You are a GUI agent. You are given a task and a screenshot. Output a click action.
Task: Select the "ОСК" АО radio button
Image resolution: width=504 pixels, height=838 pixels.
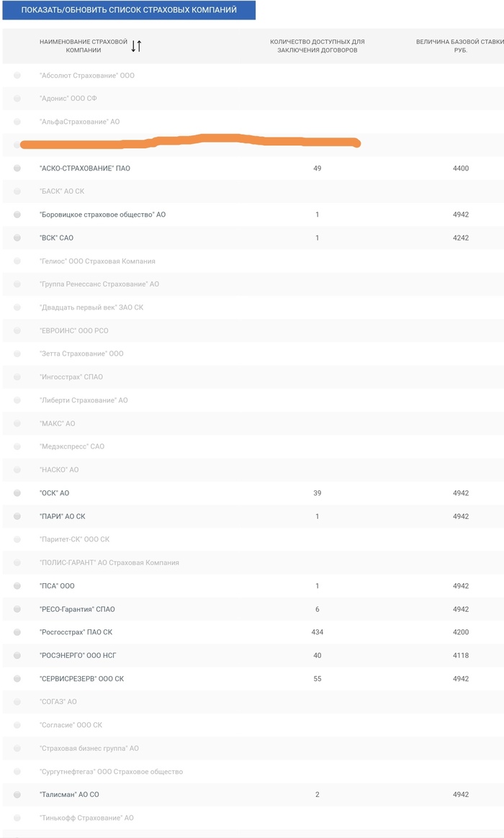[x=17, y=493]
